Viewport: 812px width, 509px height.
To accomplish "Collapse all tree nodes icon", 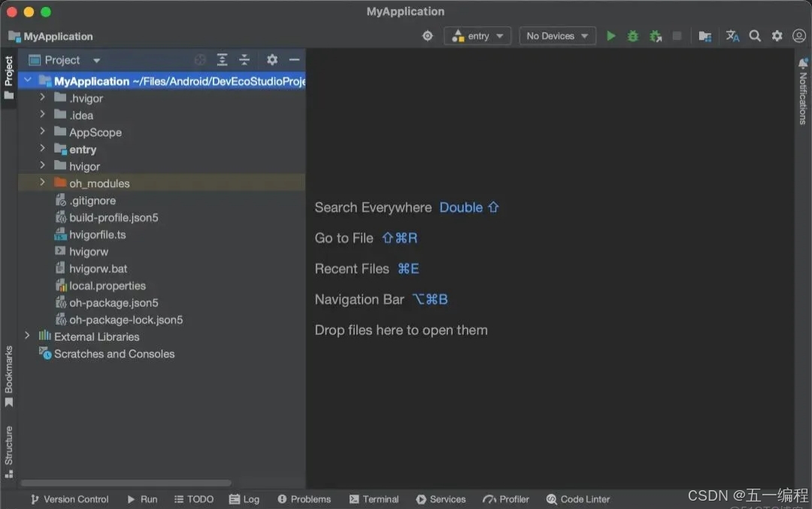I will point(244,60).
